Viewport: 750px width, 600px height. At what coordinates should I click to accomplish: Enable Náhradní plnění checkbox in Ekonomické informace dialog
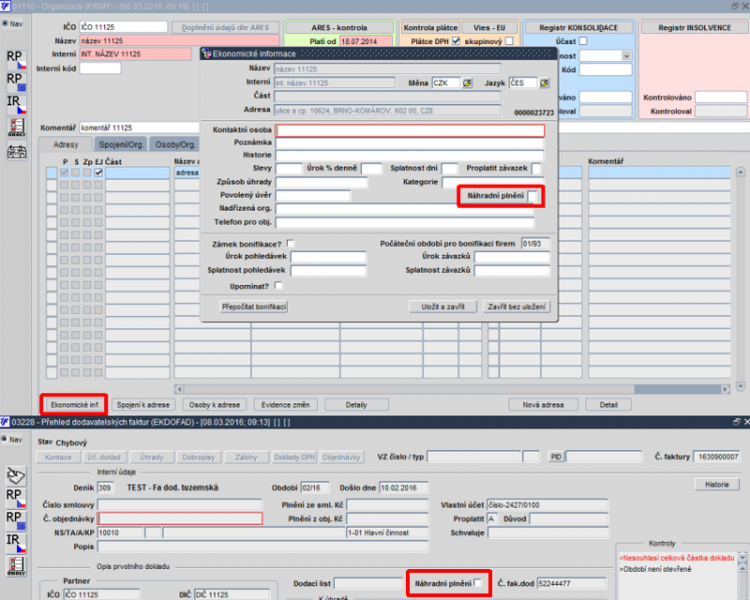[532, 196]
